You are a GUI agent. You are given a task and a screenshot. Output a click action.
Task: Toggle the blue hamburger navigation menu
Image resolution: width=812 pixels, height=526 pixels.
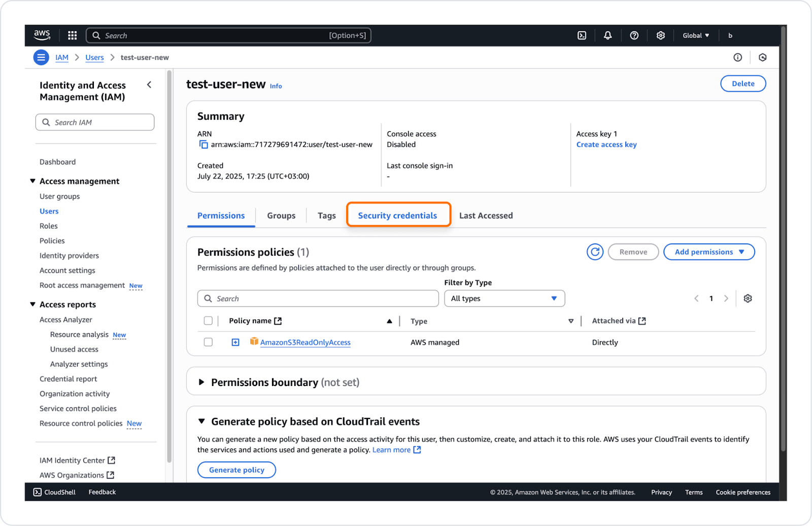click(x=41, y=57)
